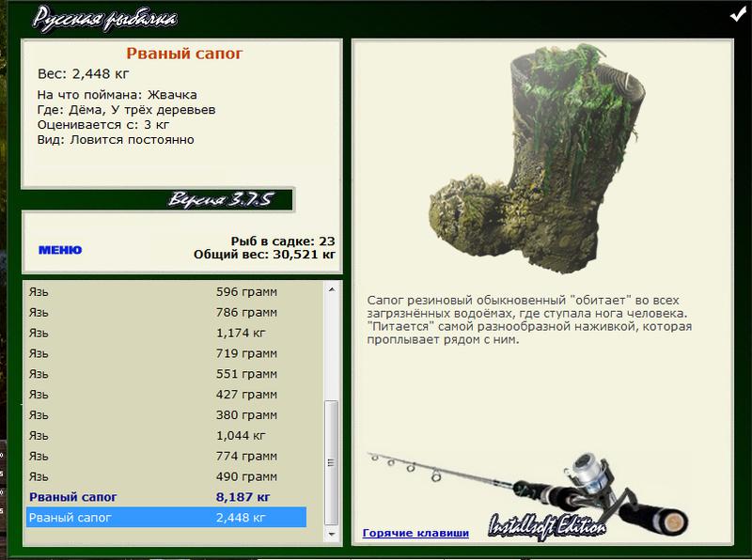Open the Горячие клавиши link

[x=415, y=533]
